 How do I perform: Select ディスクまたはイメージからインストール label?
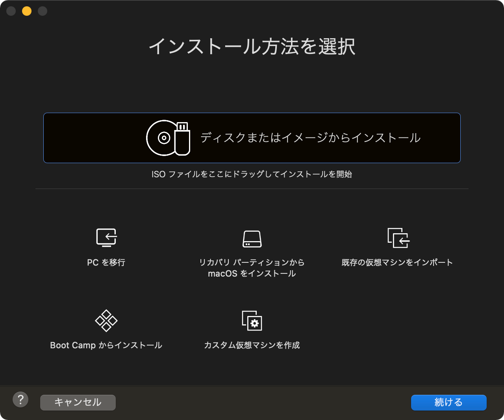point(311,138)
